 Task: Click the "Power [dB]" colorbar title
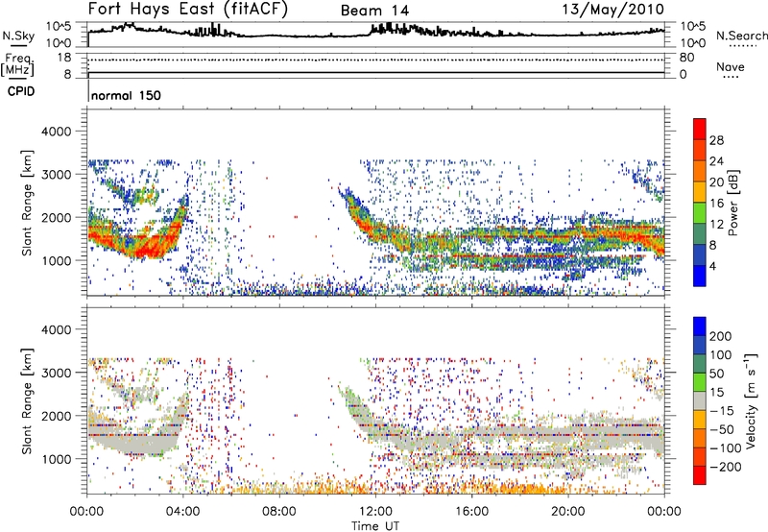click(x=733, y=203)
